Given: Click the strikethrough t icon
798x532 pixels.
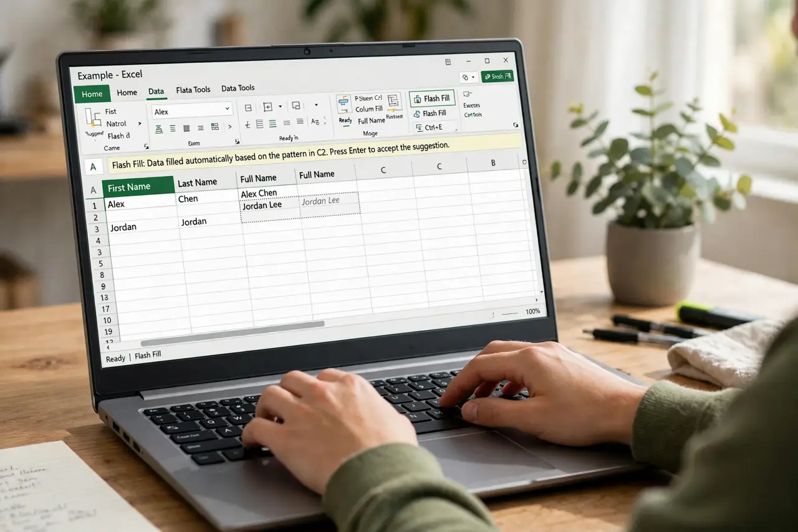Looking at the screenshot, I should point(248,125).
